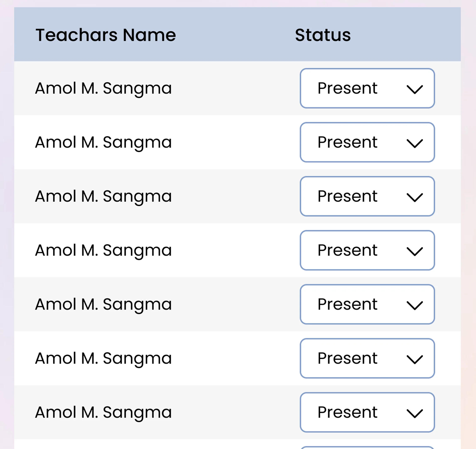Click the chevron arrow in fifth status box
This screenshot has height=449, width=476.
415,306
